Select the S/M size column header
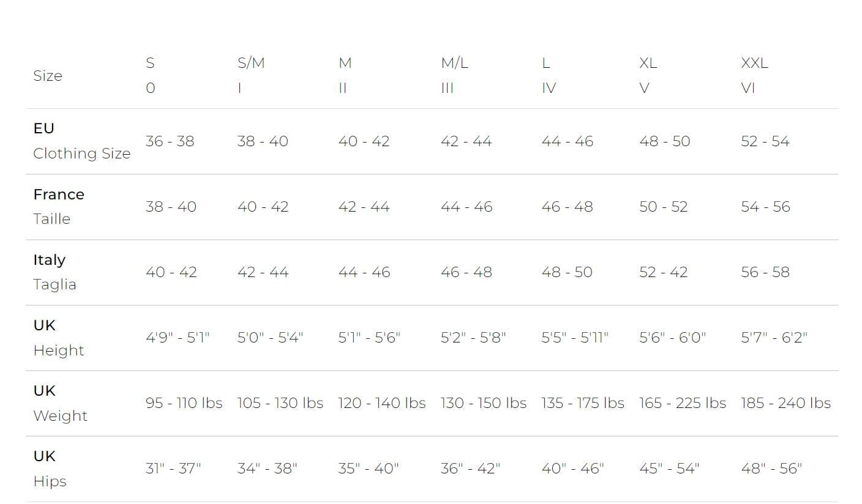Image resolution: width=862 pixels, height=504 pixels. tap(251, 75)
